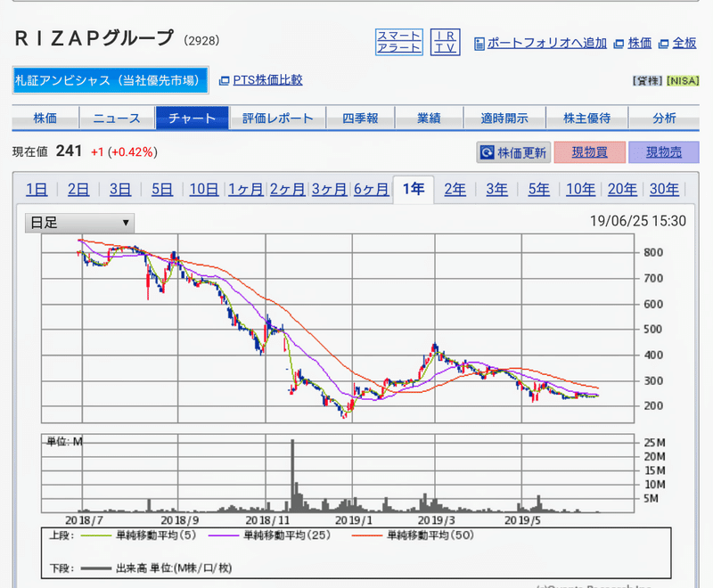
Task: Click the 2018/11 x-axis date label
Action: click(x=267, y=520)
